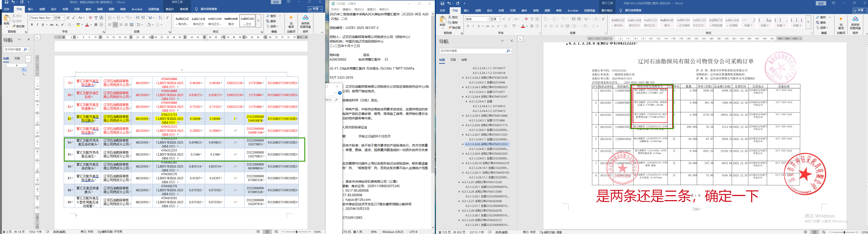Open font size dropdown in 销售业绩统计表 window

point(63,18)
